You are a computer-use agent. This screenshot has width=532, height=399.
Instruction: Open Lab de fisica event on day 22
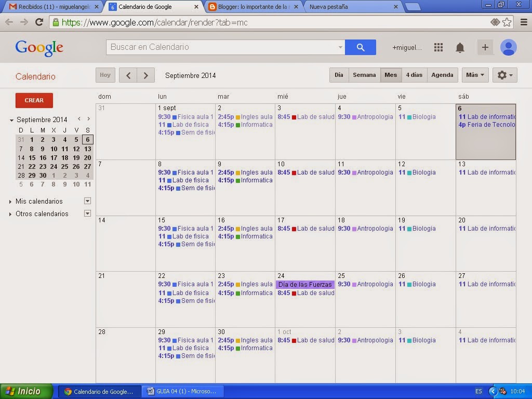click(x=183, y=293)
